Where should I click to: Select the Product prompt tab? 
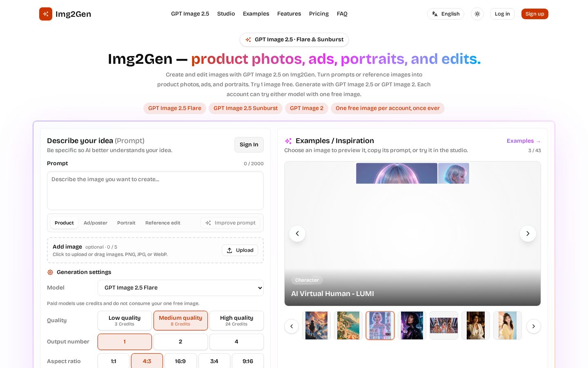pos(64,223)
